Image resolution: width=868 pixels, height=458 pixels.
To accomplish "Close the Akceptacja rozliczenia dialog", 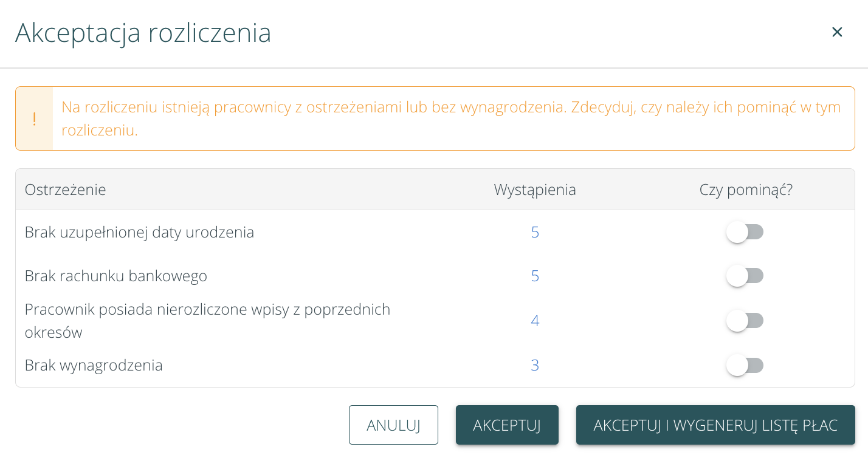I will click(837, 32).
